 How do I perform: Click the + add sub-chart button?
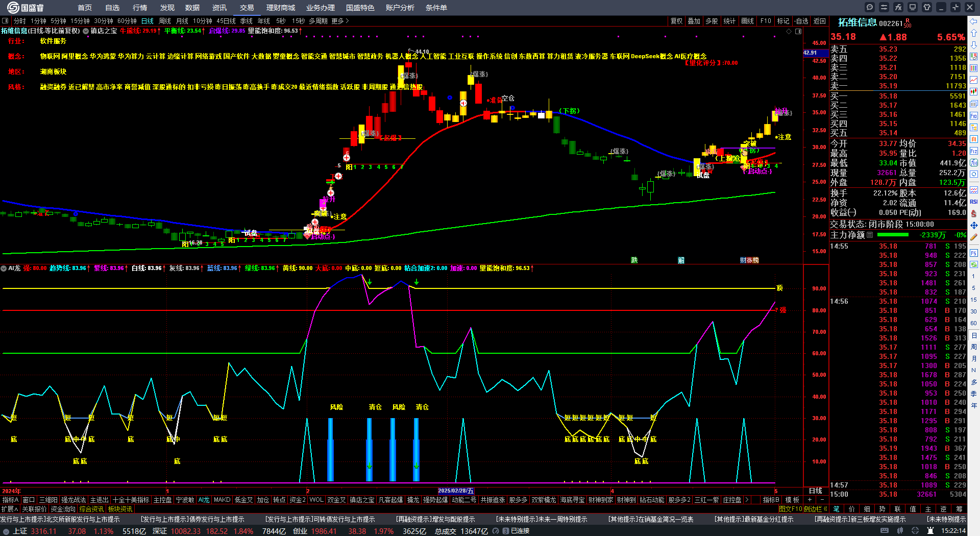[x=810, y=500]
